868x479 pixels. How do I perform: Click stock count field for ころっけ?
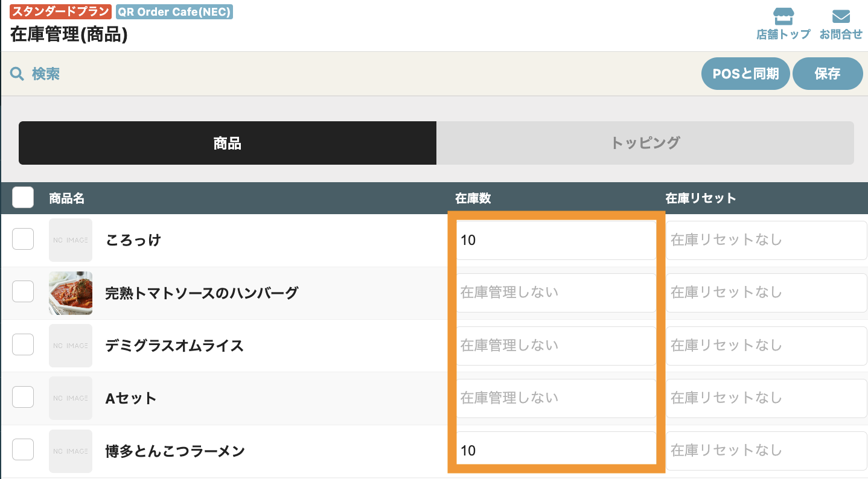tap(556, 240)
